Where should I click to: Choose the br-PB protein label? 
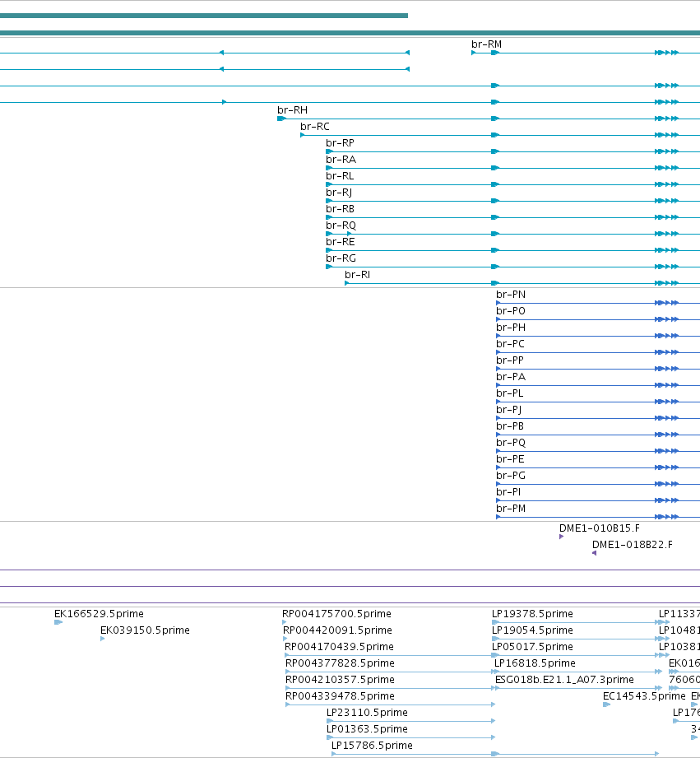pyautogui.click(x=510, y=426)
